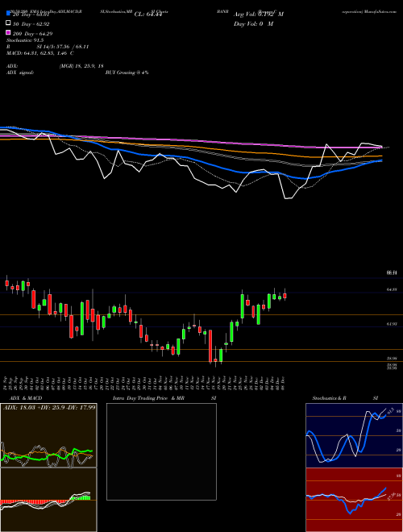Open the MACD histogram chart panel
This screenshot has height=532, width=403.
(48, 500)
